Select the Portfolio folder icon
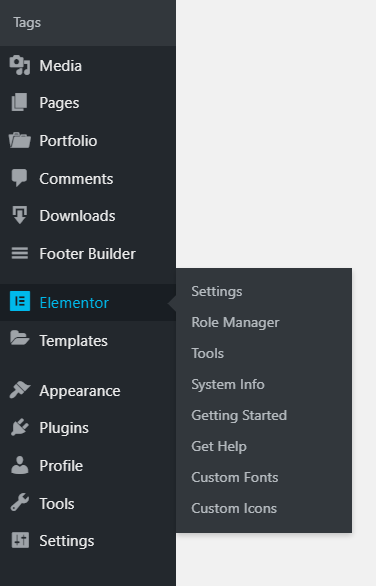The image size is (376, 586). tap(19, 140)
